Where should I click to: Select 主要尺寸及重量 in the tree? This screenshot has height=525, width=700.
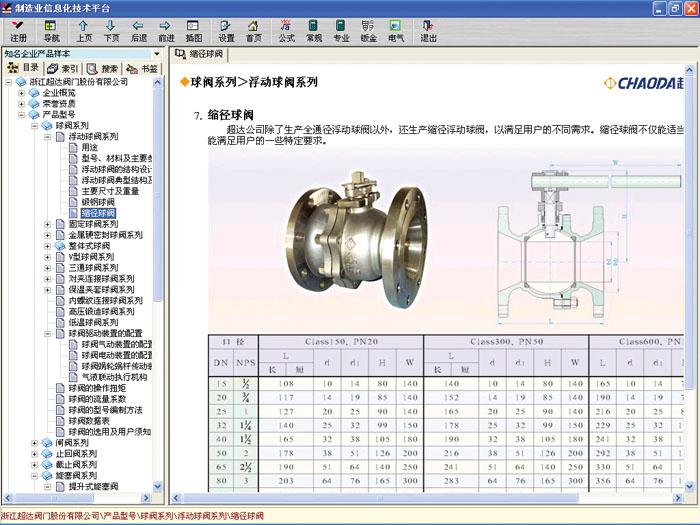pyautogui.click(x=109, y=191)
